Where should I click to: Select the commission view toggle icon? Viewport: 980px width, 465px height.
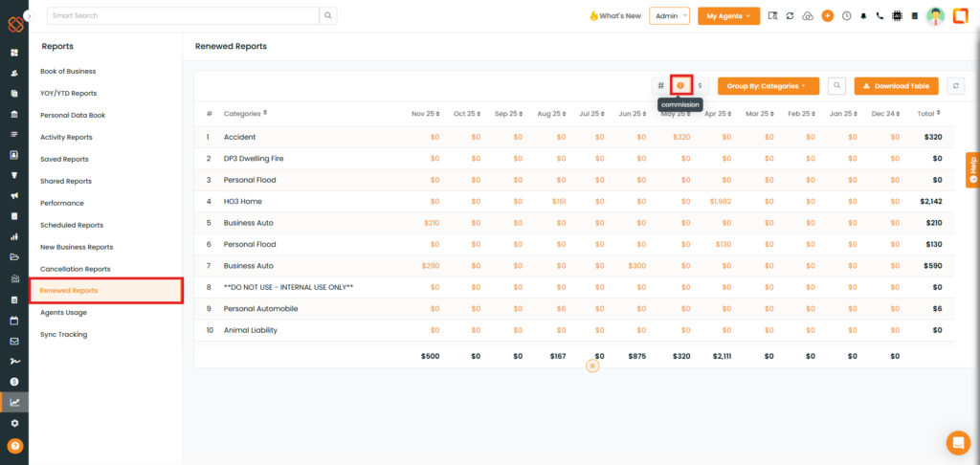tap(680, 86)
